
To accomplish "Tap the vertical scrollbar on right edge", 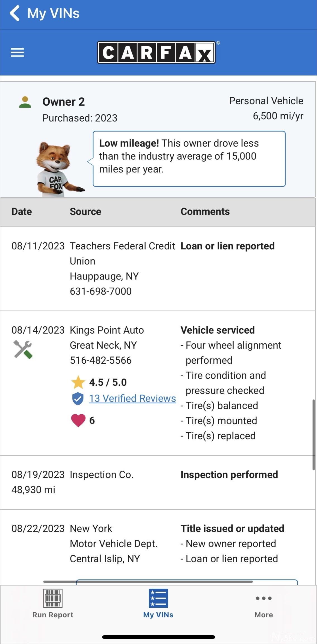I will (314, 435).
